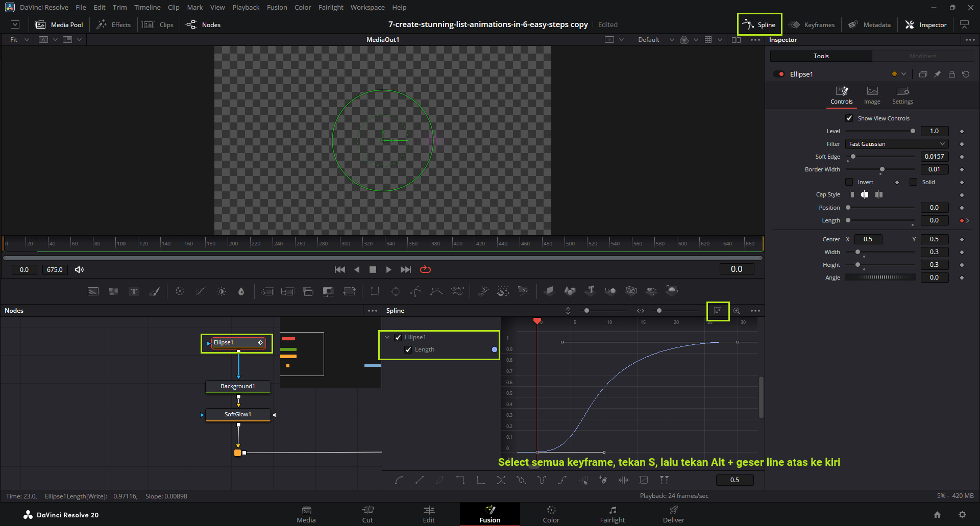Pin the Ellipse1 tool in the Inspector
Screen dimensions: 980x526
tap(937, 74)
